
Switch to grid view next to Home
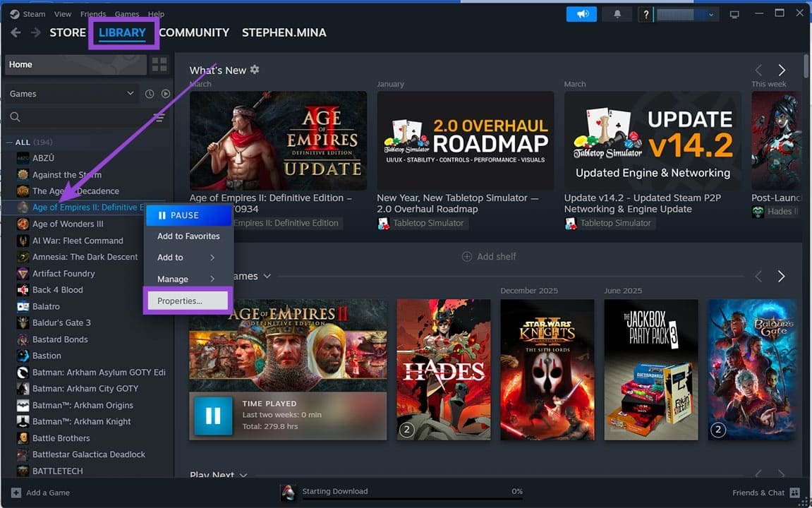click(159, 64)
